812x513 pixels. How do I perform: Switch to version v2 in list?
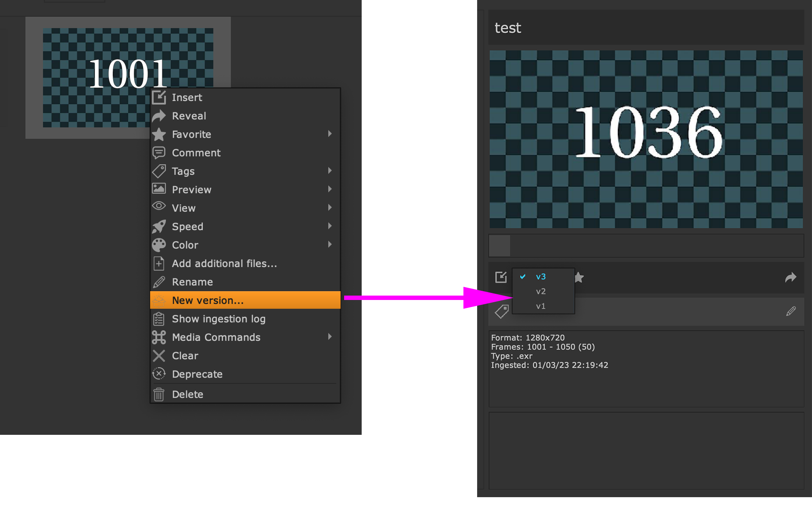pyautogui.click(x=541, y=292)
